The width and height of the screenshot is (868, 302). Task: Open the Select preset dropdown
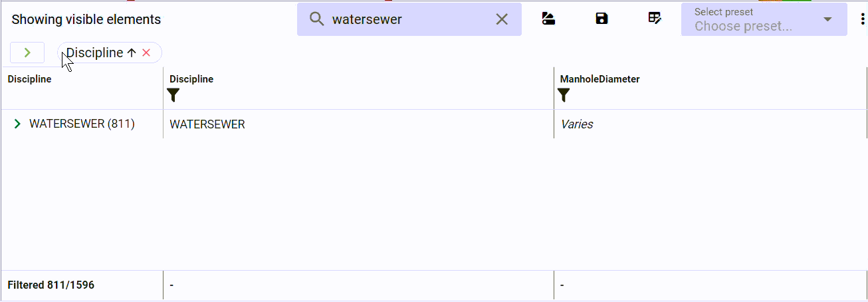coord(764,19)
